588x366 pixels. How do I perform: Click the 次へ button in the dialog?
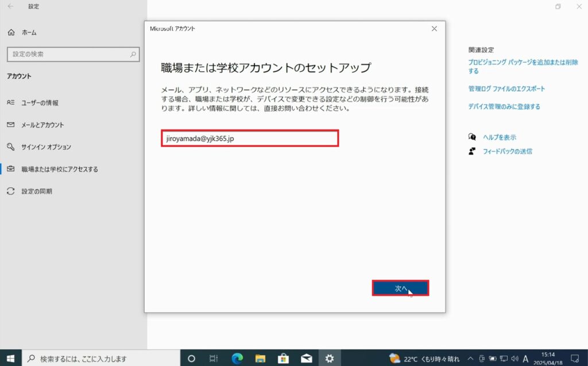(400, 288)
